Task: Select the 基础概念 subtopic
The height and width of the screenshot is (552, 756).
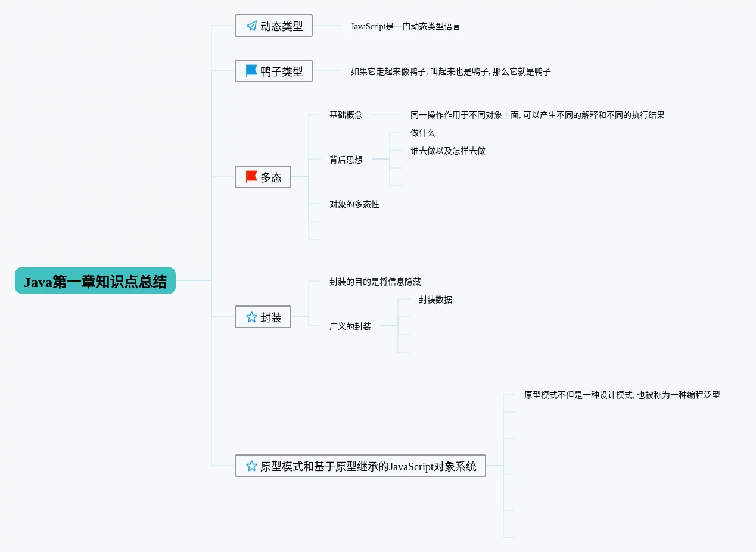Action: click(346, 115)
